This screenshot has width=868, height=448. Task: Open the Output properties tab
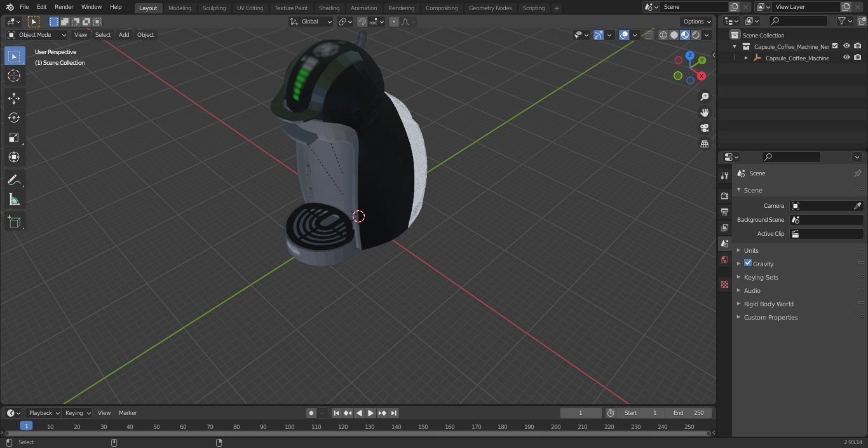coord(724,212)
